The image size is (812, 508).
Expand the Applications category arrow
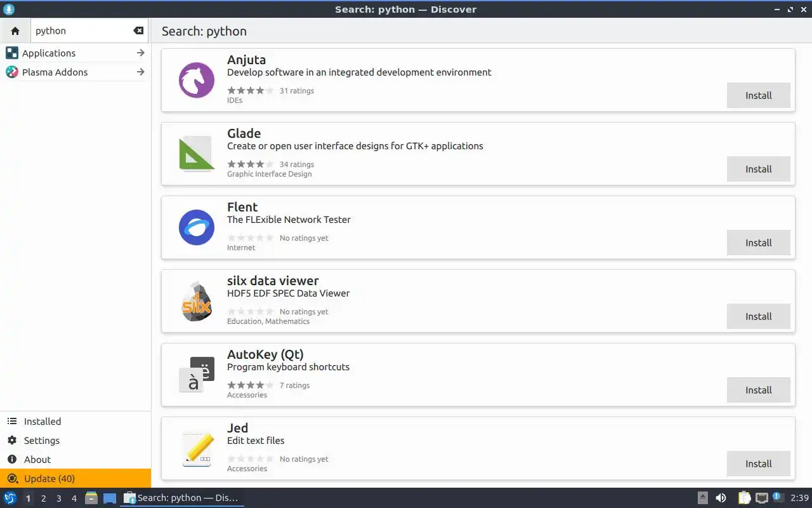(141, 53)
